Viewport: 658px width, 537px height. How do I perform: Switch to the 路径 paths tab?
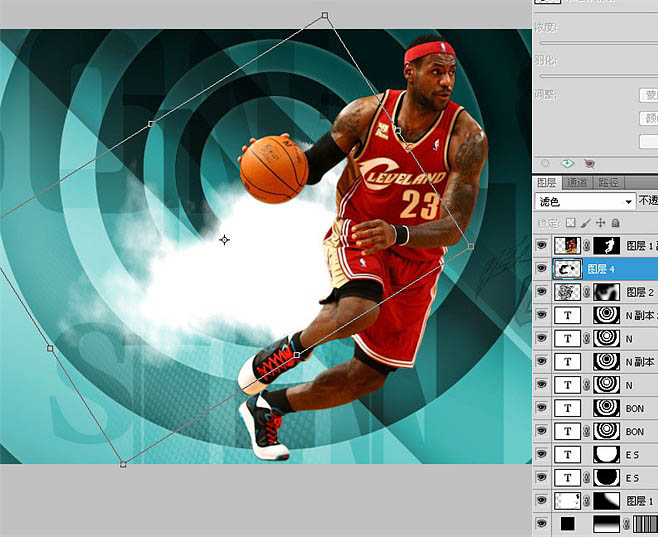(608, 183)
